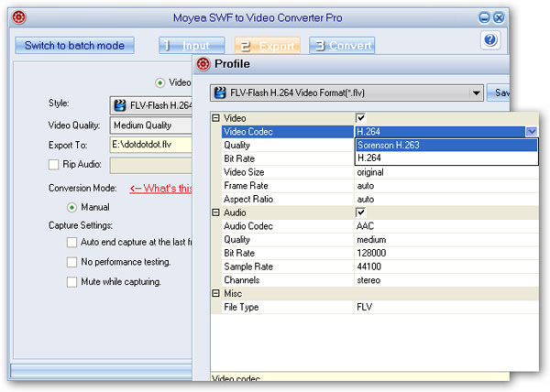Enable No performance testing option
Viewport: 550px width, 392px height.
[71, 262]
